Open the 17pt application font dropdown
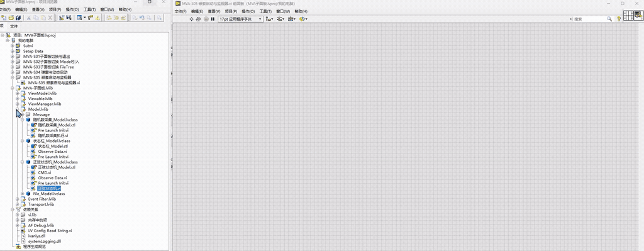 point(240,19)
